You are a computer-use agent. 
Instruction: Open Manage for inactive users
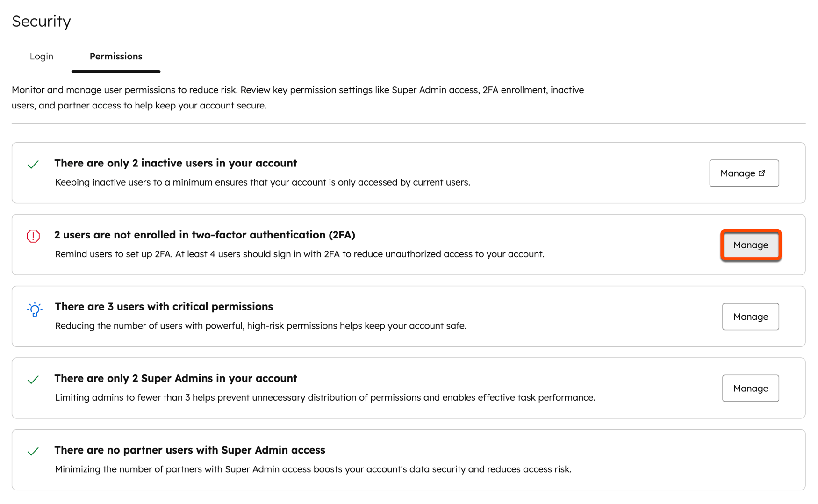(744, 173)
